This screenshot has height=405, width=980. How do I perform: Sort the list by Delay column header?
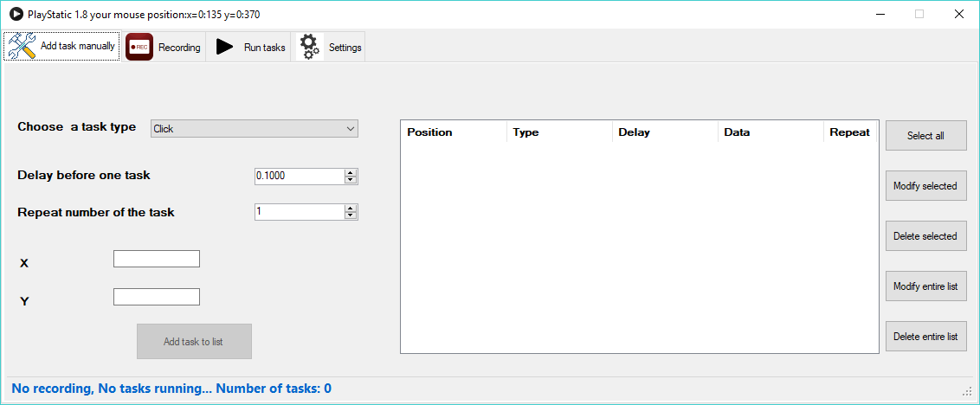(x=665, y=132)
